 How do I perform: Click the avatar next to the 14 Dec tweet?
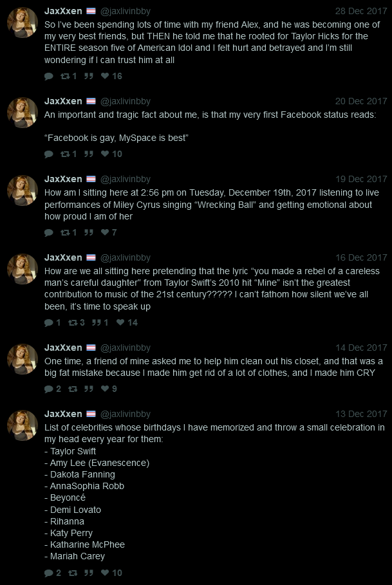pyautogui.click(x=23, y=360)
